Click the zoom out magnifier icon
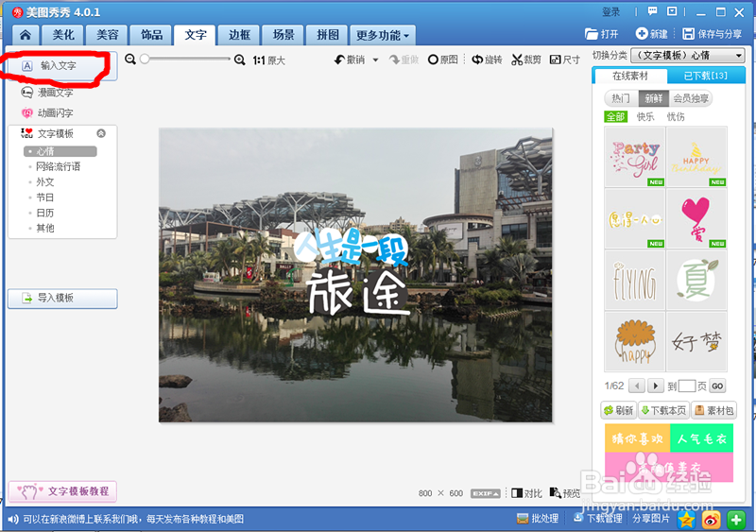The width and height of the screenshot is (756, 532). click(129, 59)
